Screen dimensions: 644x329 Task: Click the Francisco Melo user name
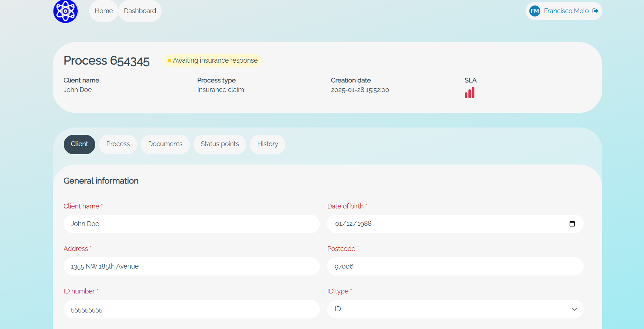tap(566, 11)
